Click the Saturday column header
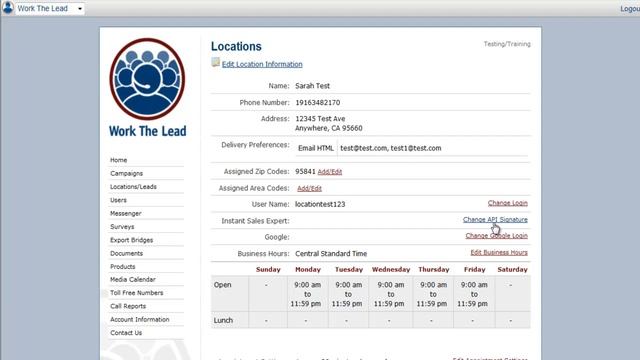 (x=512, y=269)
